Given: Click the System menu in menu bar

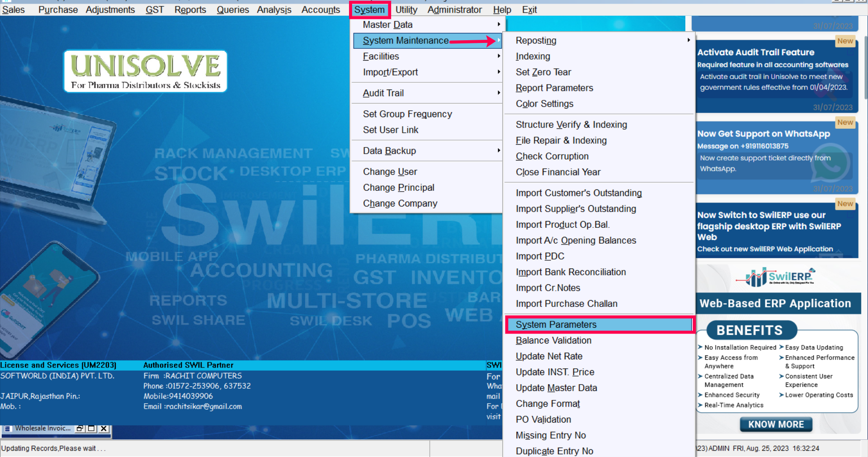Looking at the screenshot, I should [x=369, y=9].
